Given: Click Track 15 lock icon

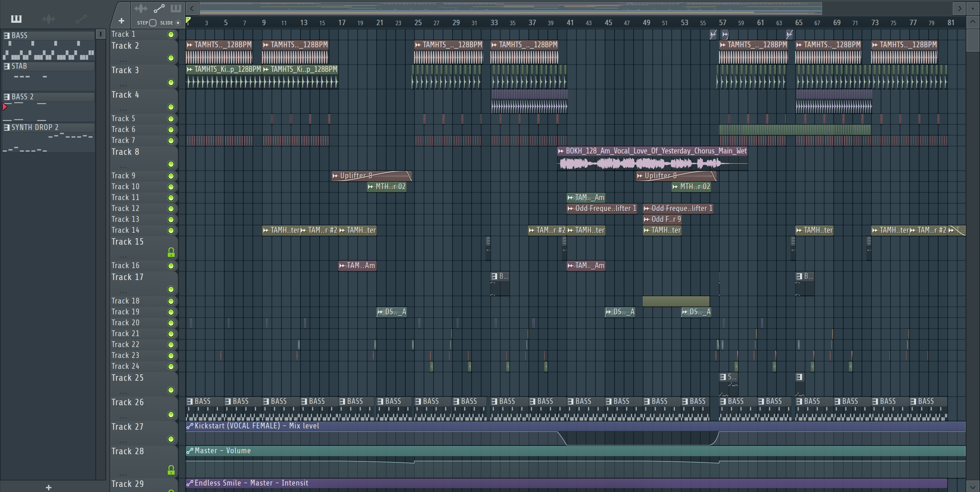Looking at the screenshot, I should coord(171,252).
